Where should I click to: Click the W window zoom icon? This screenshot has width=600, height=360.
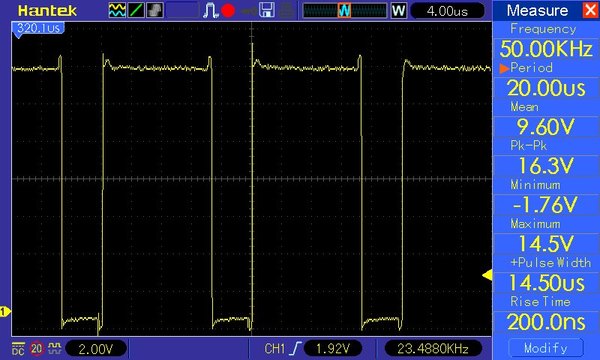pyautogui.click(x=398, y=10)
